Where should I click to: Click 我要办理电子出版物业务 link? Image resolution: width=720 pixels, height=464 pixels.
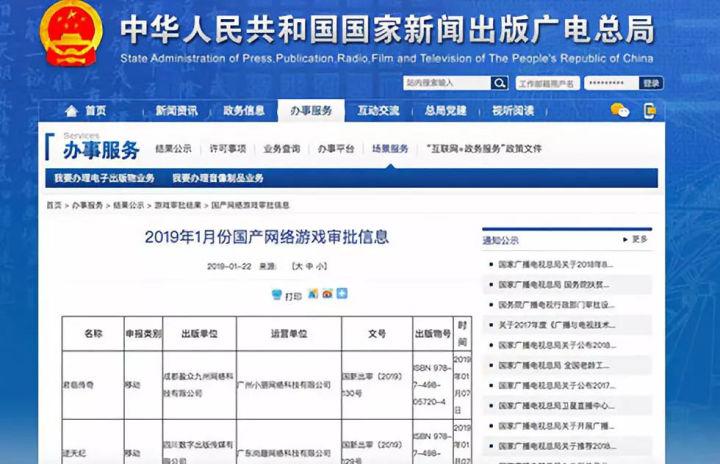[104, 178]
